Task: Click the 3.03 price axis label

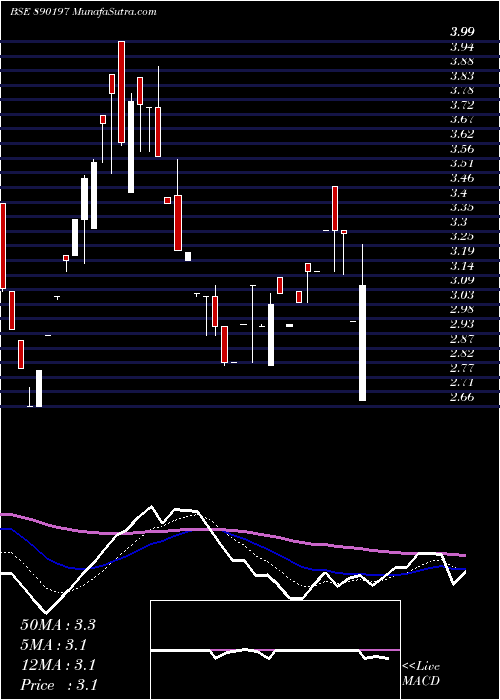Action: point(462,295)
